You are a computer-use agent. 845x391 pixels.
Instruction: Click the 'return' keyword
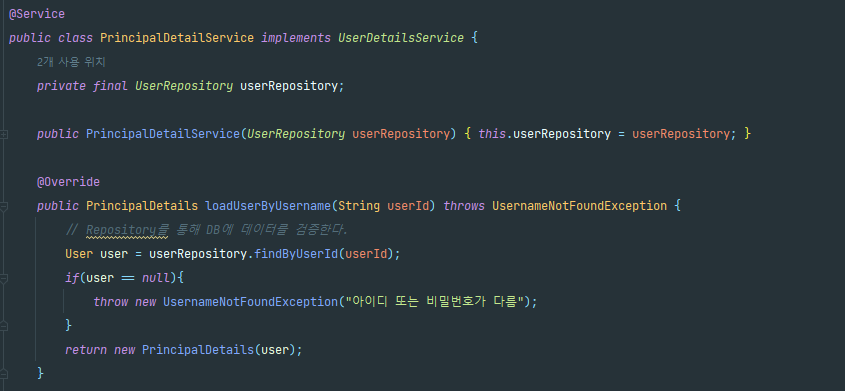tap(86, 350)
